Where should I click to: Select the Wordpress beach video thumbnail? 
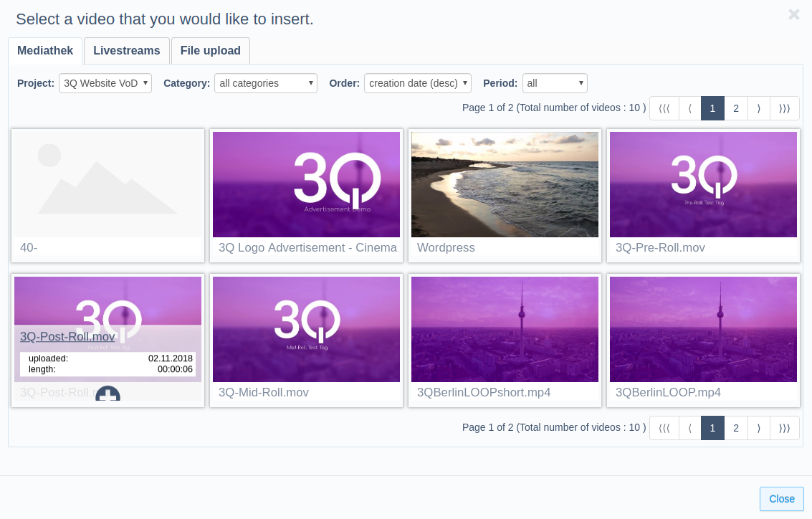click(505, 184)
